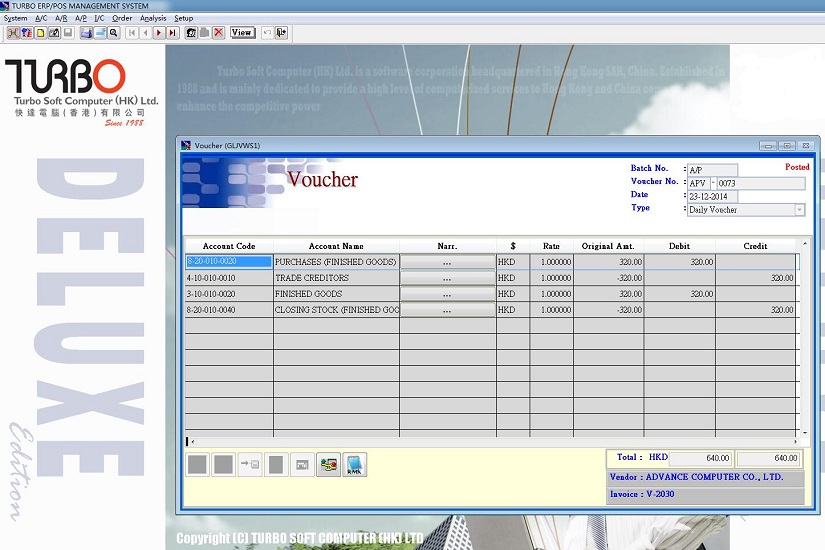Select account code 8-20-010-0040 cell
825x550 pixels.
(x=229, y=310)
